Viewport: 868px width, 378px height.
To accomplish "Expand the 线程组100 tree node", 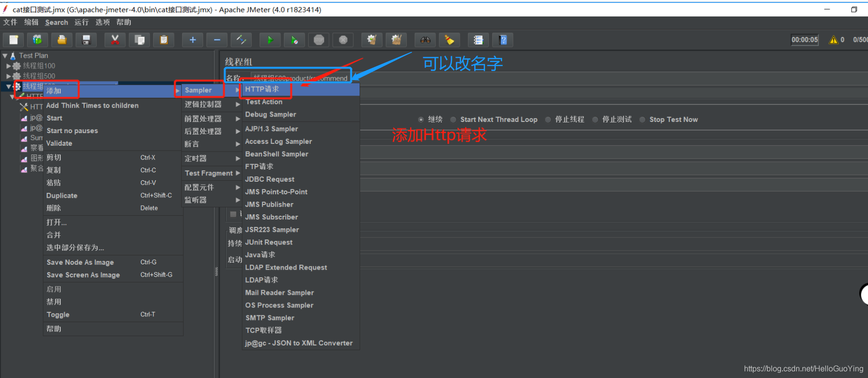I will (8, 66).
